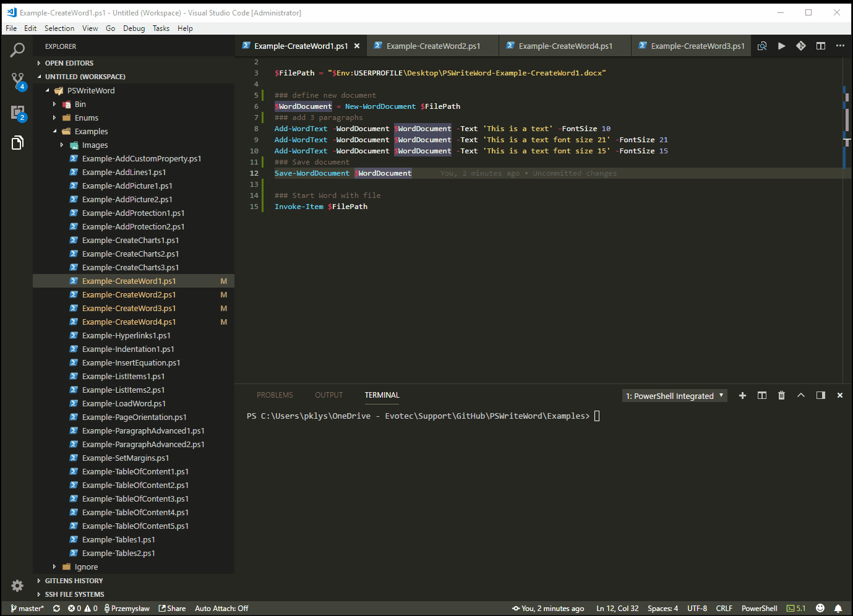Screen dimensions: 853x616
Task: Expand the Ignore folder
Action: (86, 567)
